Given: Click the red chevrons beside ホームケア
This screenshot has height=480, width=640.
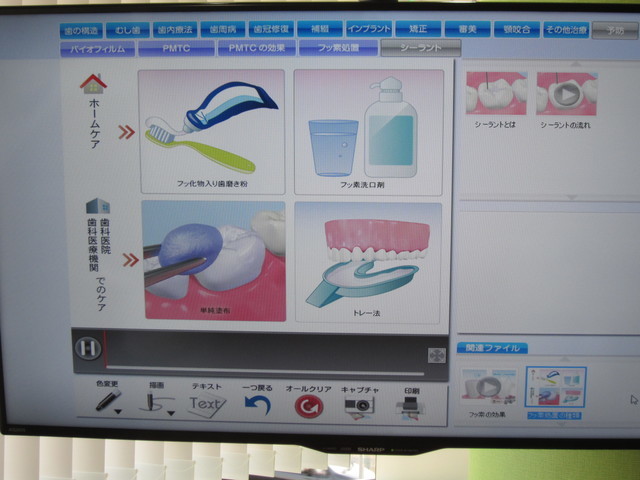Looking at the screenshot, I should 127,132.
